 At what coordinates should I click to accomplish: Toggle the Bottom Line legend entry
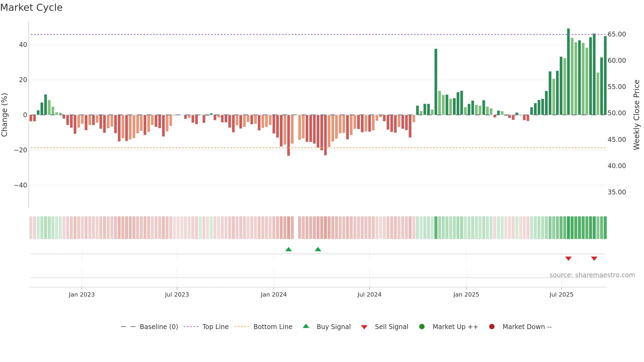(x=264, y=327)
